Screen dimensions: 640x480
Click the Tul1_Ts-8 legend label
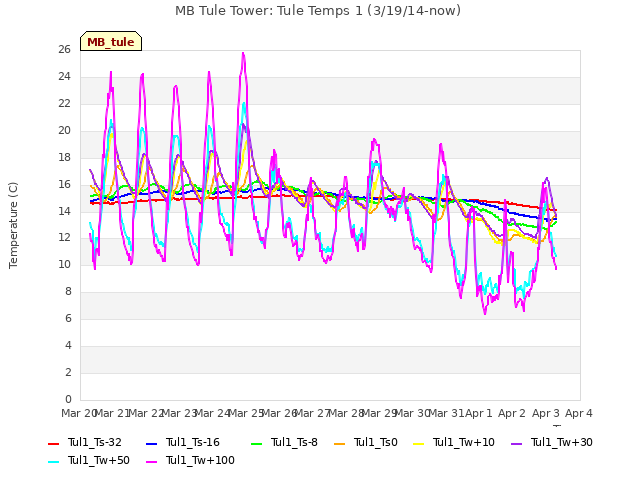click(x=294, y=442)
